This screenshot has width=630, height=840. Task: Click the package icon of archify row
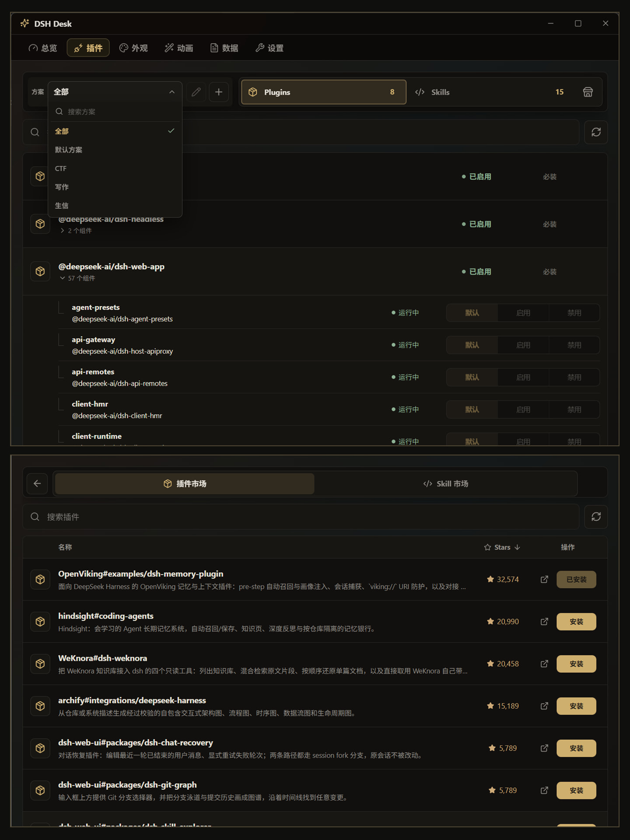pos(40,706)
